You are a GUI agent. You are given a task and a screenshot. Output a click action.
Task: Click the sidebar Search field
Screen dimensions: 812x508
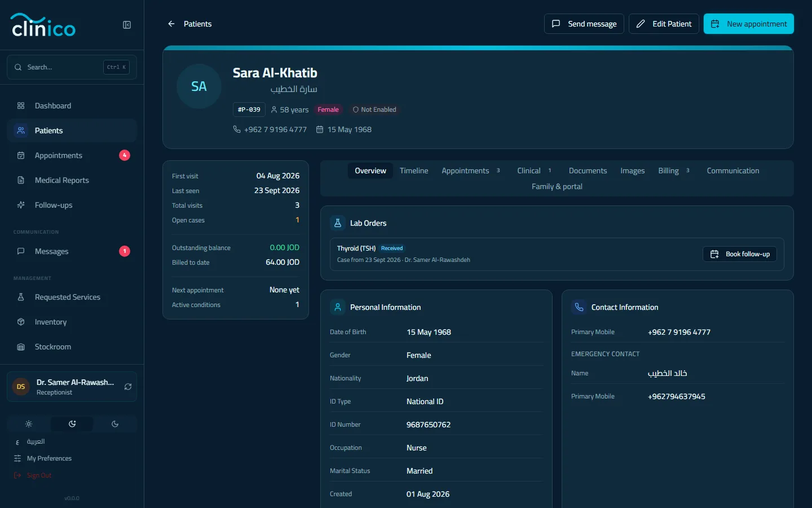72,67
